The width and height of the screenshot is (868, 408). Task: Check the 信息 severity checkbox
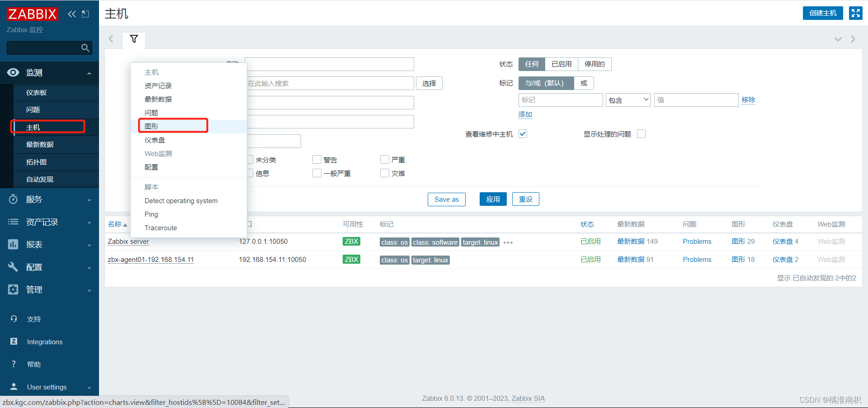(250, 173)
